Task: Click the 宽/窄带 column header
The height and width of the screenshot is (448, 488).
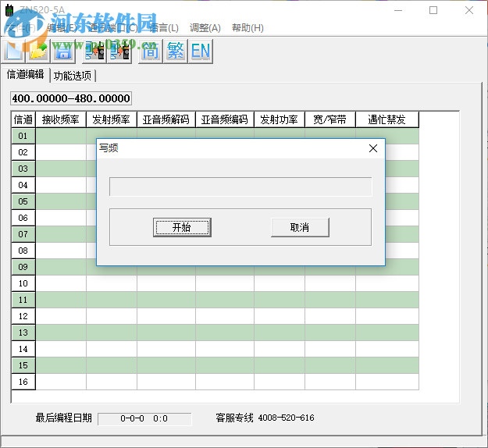Action: coord(330,119)
